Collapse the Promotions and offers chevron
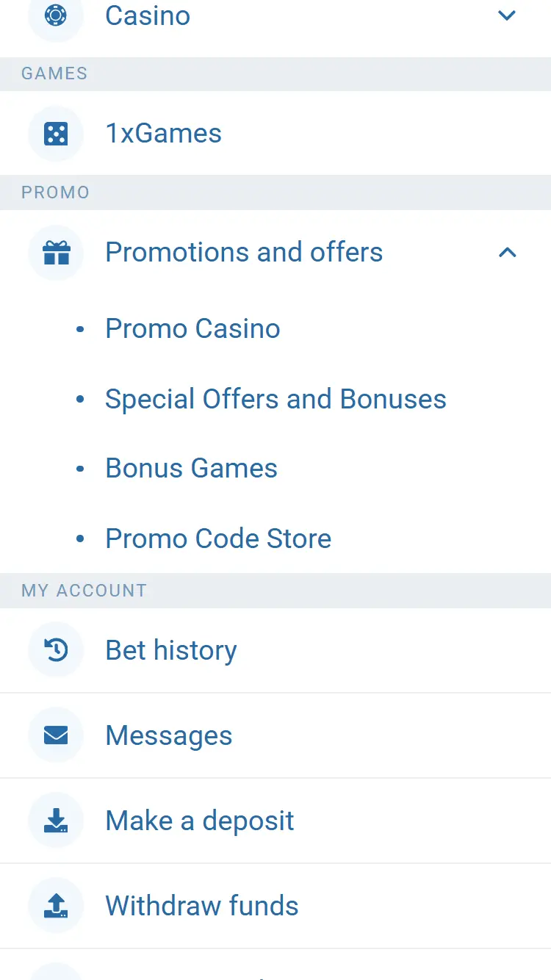The image size is (551, 980). point(507,253)
